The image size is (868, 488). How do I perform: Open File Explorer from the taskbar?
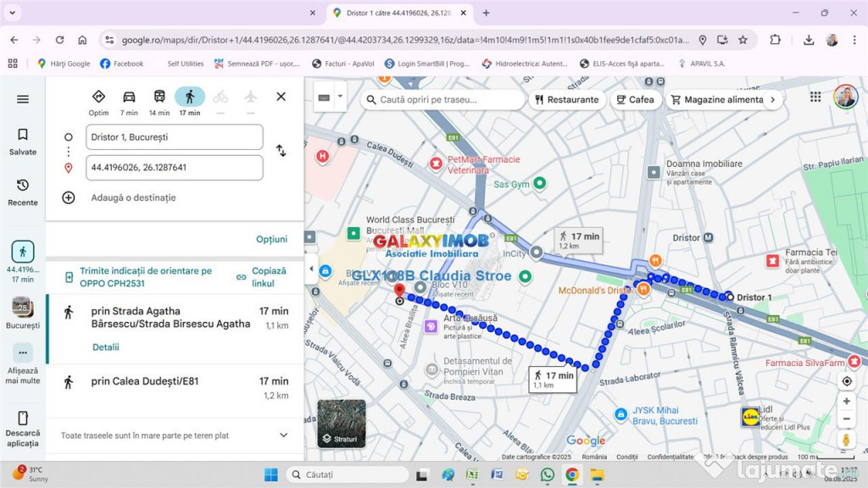pos(597,474)
